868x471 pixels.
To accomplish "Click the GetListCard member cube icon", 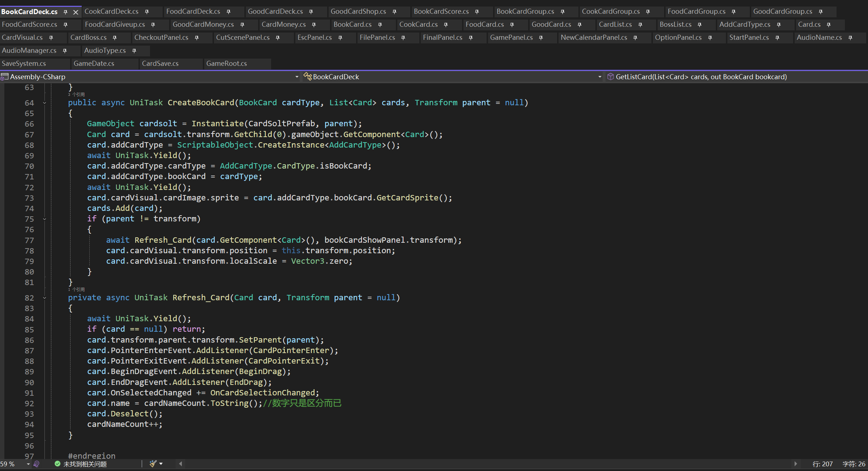I will [610, 77].
